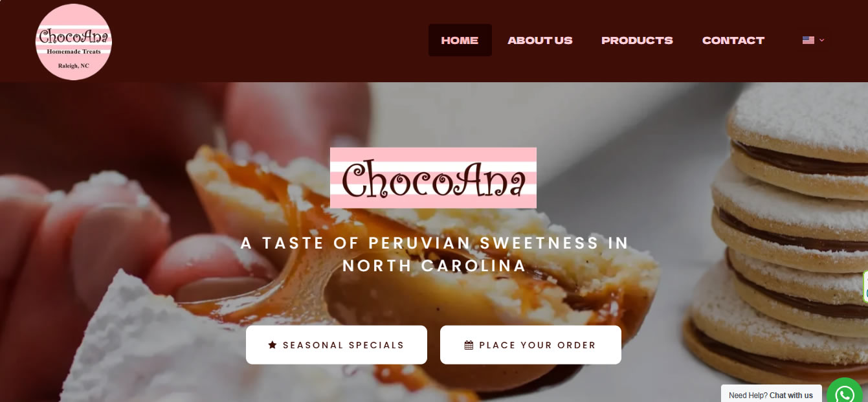
Task: Click the calendar icon beside Place Your Order
Action: point(469,345)
